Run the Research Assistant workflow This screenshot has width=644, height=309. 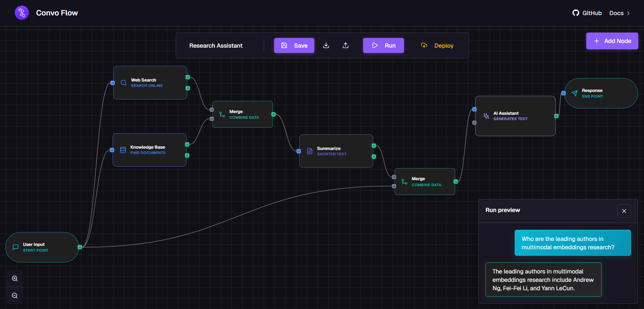click(x=383, y=45)
